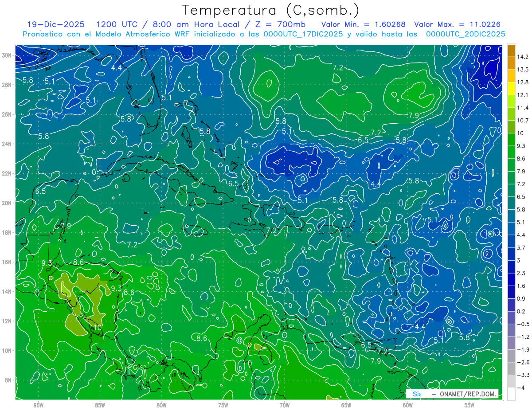Image resolution: width=532 pixels, height=411 pixels.
Task: Click the '16N' latitude axis label
Action: pos(8,262)
